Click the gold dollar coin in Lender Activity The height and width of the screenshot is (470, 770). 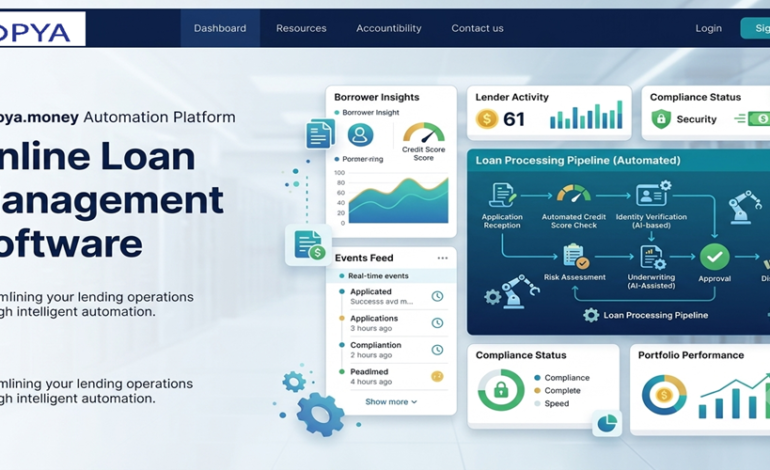pyautogui.click(x=487, y=119)
